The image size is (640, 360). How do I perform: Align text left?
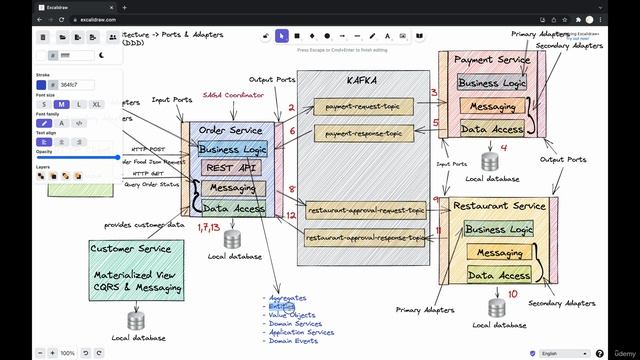pos(44,142)
